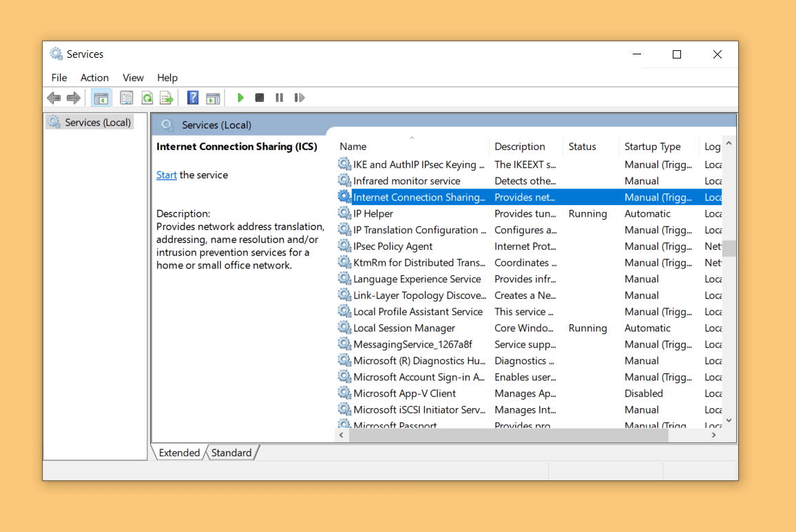Click the vertical scrollbar thumb
Viewport: 796px width, 532px height.
pos(729,248)
